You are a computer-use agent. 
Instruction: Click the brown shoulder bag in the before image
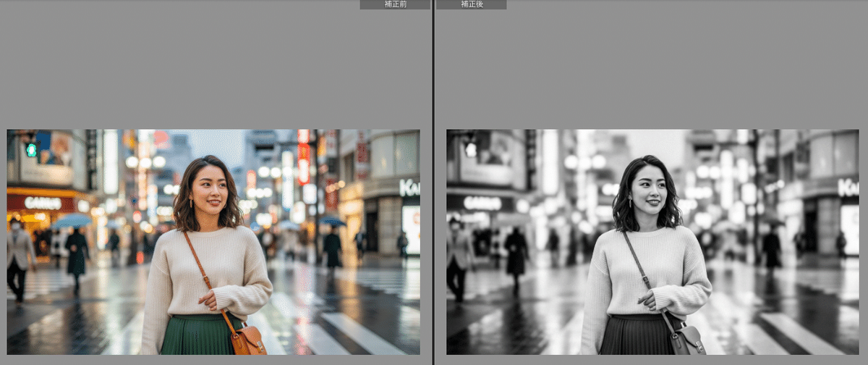coord(248,340)
